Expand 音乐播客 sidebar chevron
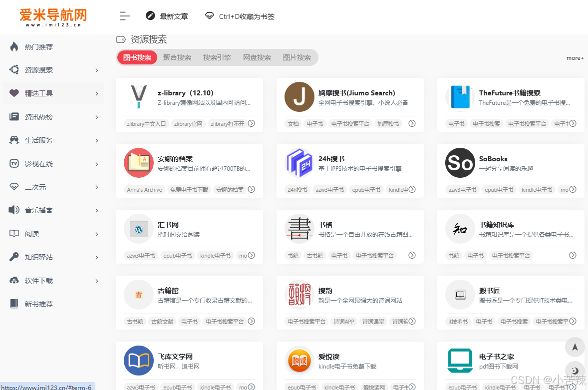 (x=97, y=210)
